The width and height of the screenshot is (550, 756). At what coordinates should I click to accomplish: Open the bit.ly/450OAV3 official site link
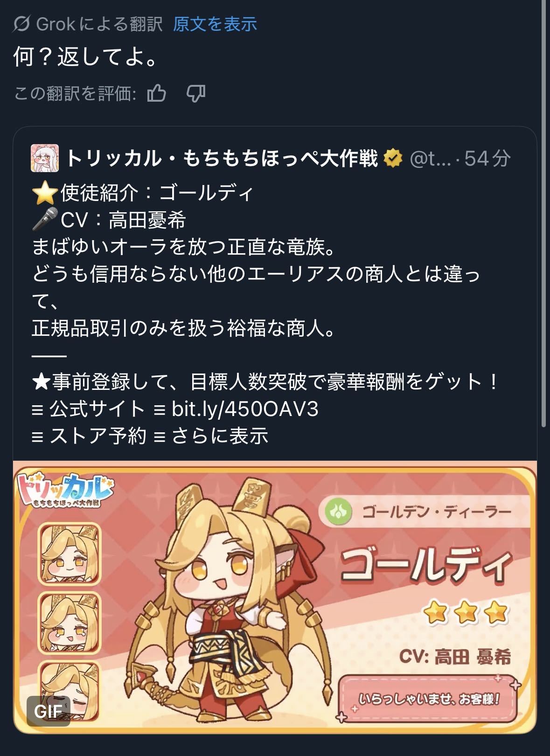tap(245, 409)
